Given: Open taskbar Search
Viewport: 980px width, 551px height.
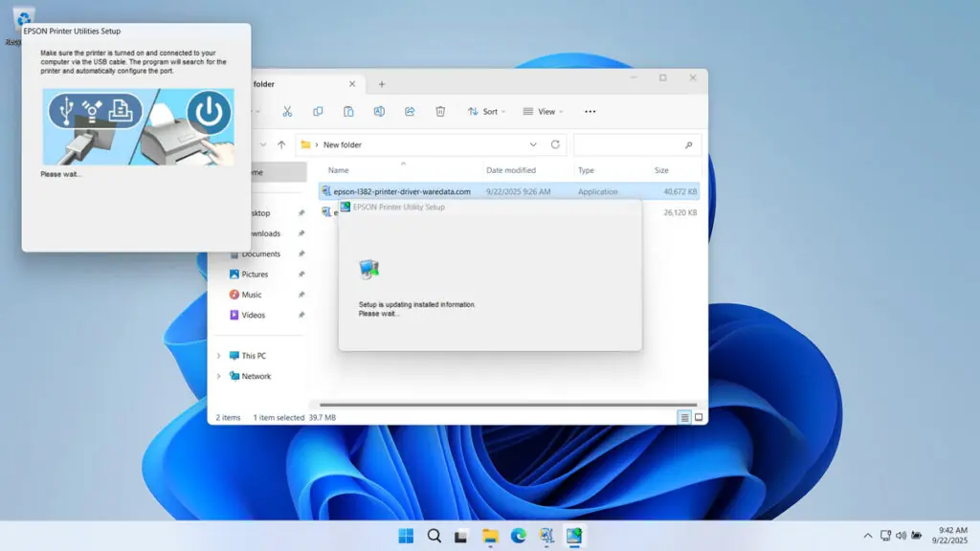Looking at the screenshot, I should pos(434,536).
